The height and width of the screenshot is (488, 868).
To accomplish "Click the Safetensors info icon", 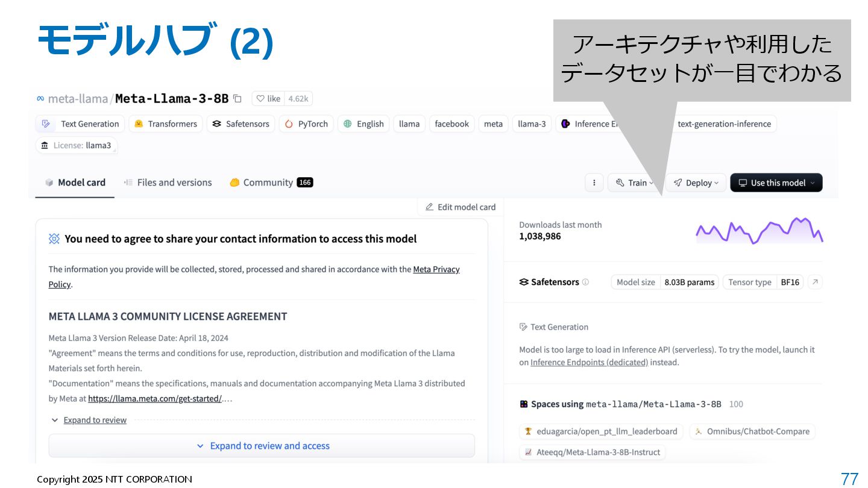I will click(x=585, y=282).
